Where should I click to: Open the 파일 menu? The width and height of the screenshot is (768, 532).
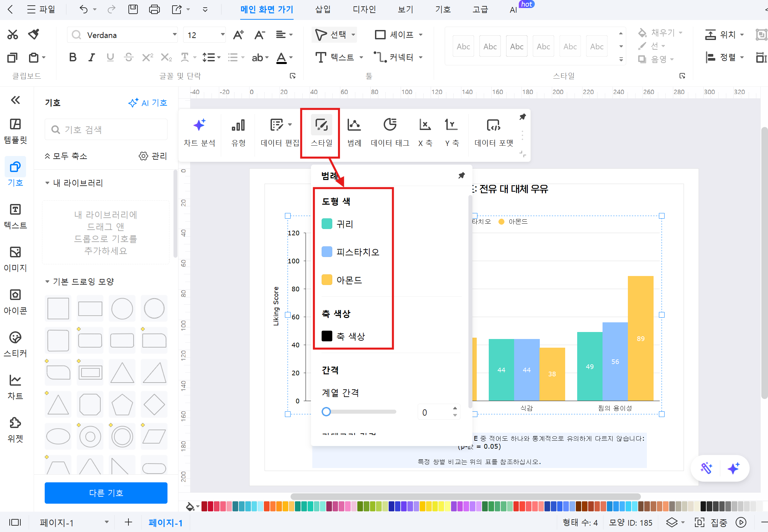[x=41, y=9]
